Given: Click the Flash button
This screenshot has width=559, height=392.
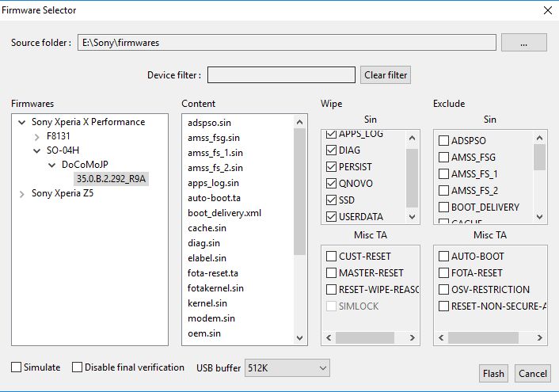Looking at the screenshot, I should 493,374.
